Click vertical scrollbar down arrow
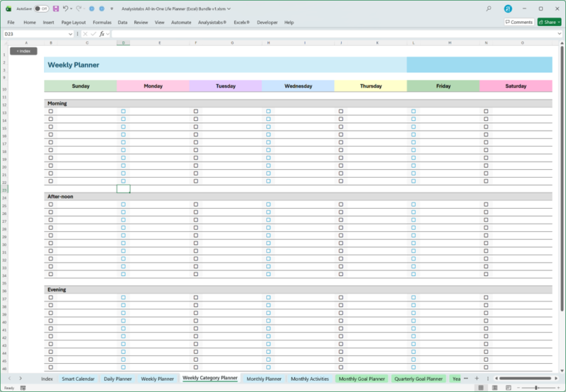This screenshot has width=566, height=392. coord(562,371)
